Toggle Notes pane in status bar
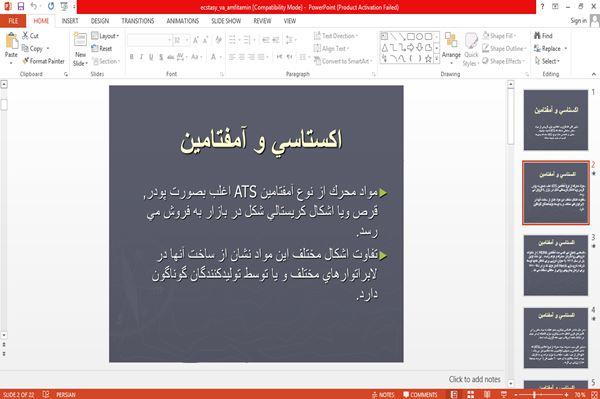This screenshot has width=600, height=399. coord(383,395)
